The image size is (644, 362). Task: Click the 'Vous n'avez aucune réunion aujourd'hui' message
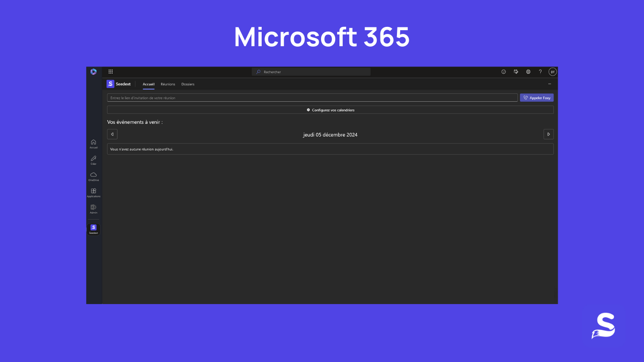click(330, 149)
